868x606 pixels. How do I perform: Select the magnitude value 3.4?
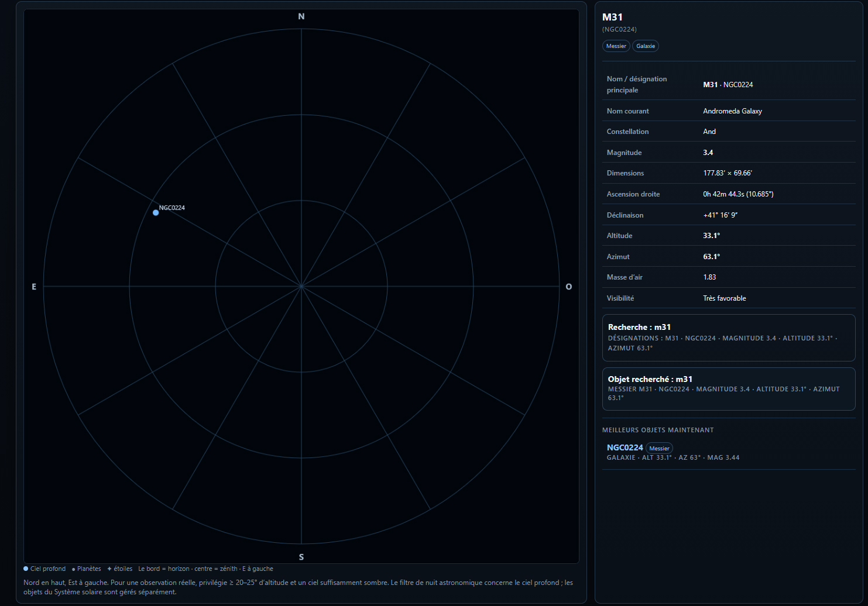708,153
